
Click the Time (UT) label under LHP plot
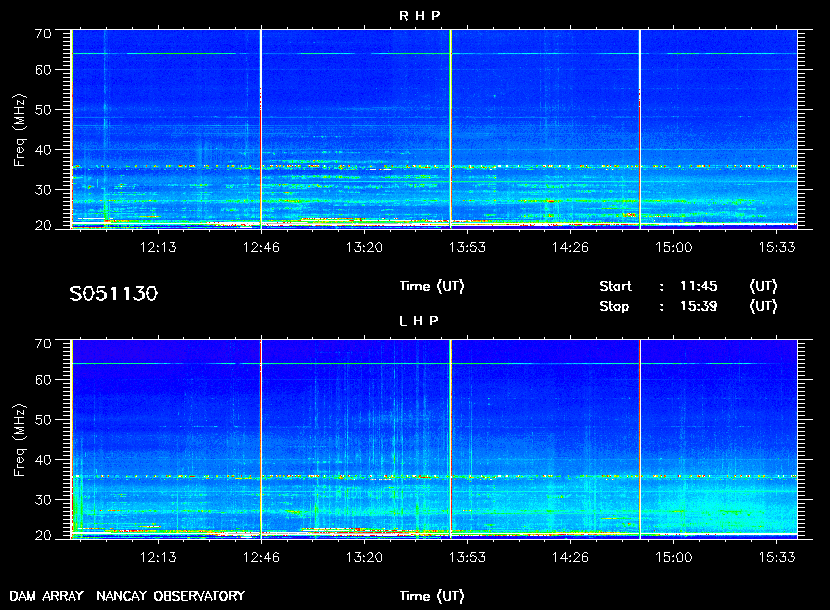point(431,596)
